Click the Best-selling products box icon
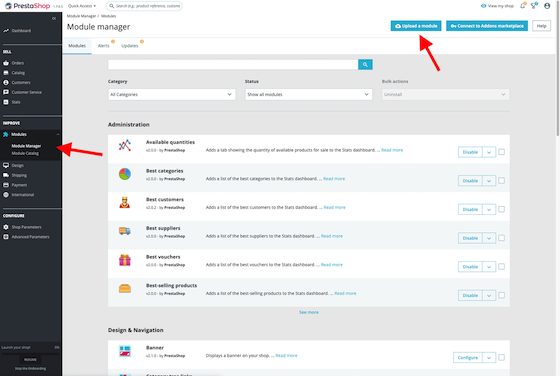The height and width of the screenshot is (376, 560). (125, 289)
